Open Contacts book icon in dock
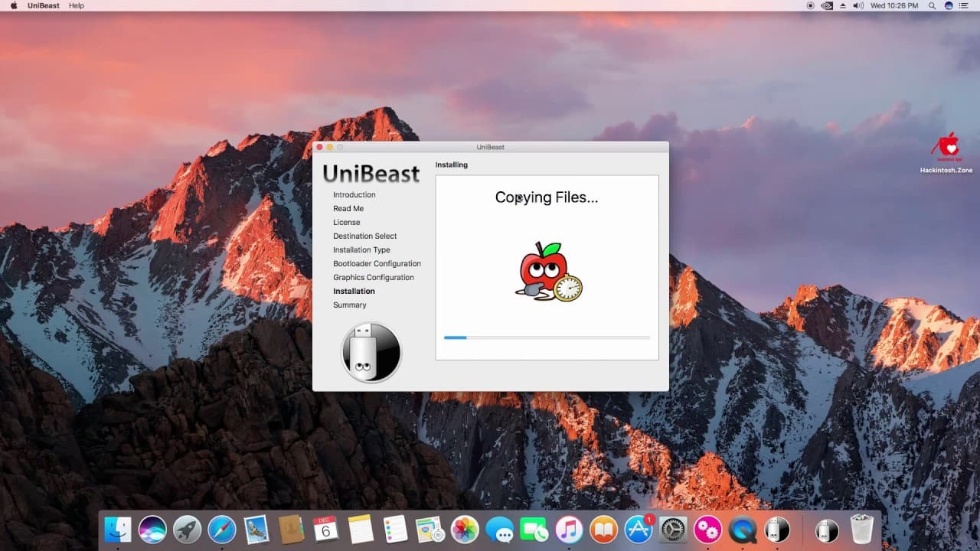This screenshot has height=551, width=980. 291,529
